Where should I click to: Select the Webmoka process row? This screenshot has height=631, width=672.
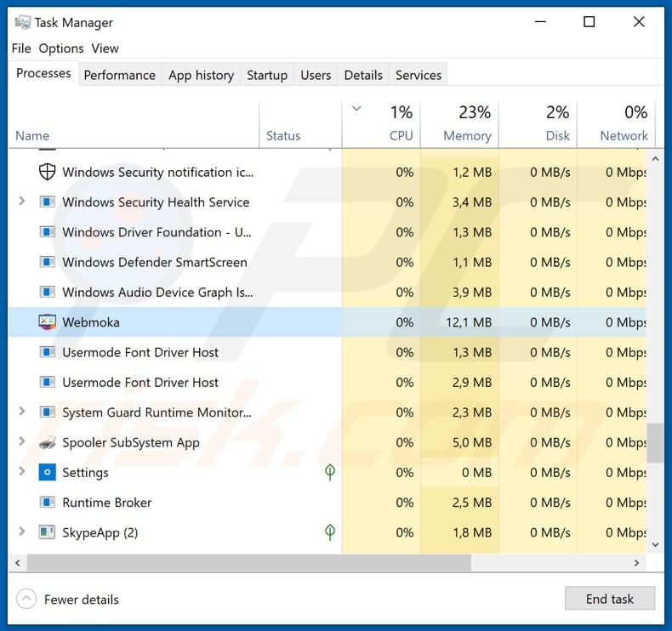tap(327, 321)
